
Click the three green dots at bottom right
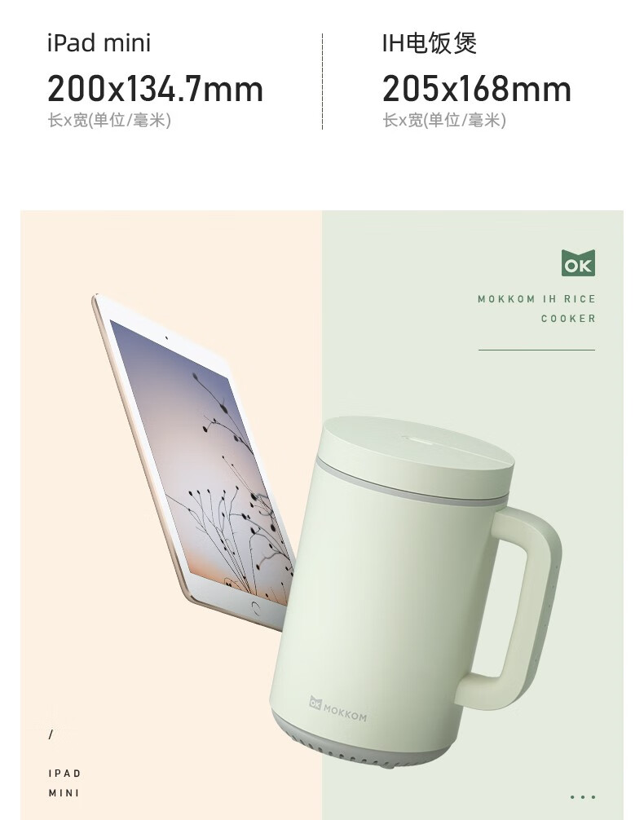583,797
